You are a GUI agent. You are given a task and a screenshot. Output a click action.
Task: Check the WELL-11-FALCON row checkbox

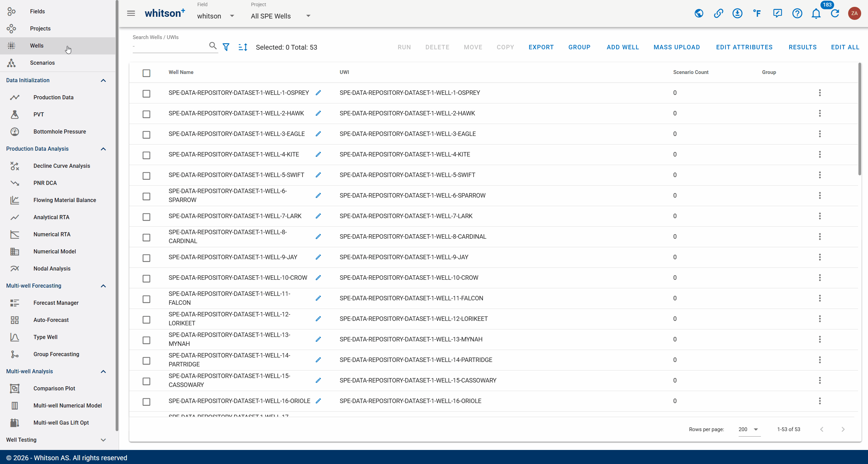146,299
